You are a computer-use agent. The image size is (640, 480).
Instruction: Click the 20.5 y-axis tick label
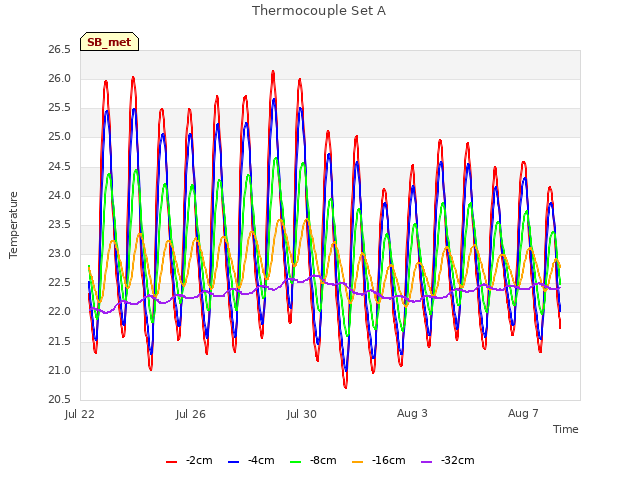pyautogui.click(x=60, y=400)
